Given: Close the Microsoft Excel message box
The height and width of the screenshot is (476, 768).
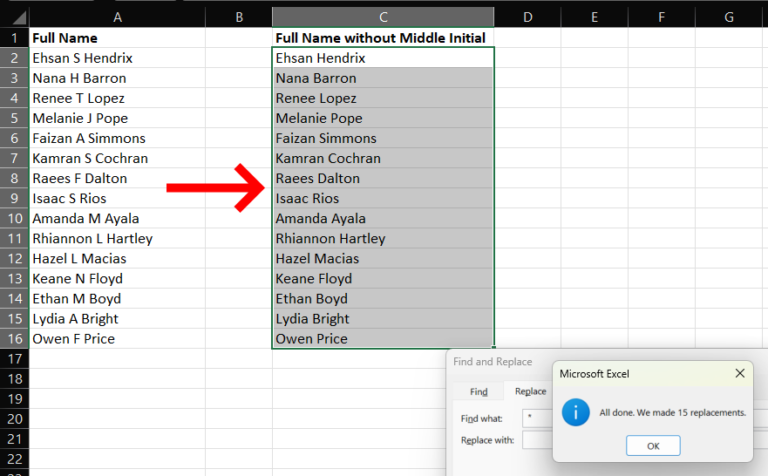Looking at the screenshot, I should (740, 374).
